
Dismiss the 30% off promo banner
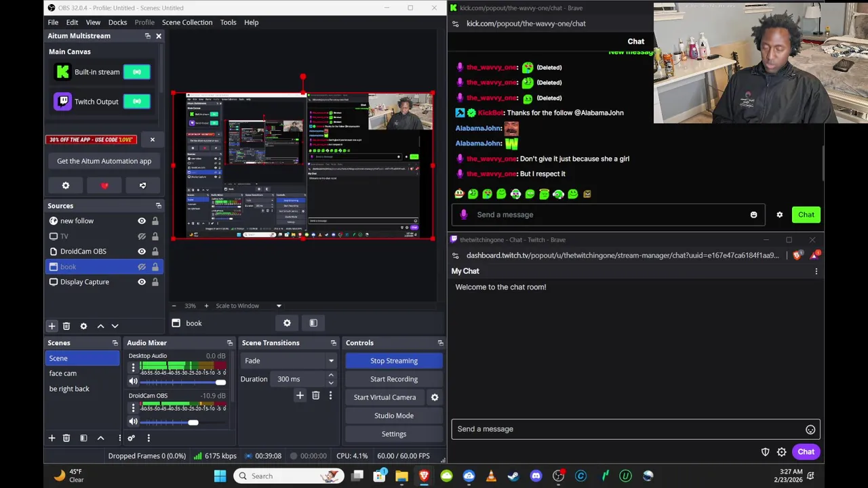click(152, 140)
